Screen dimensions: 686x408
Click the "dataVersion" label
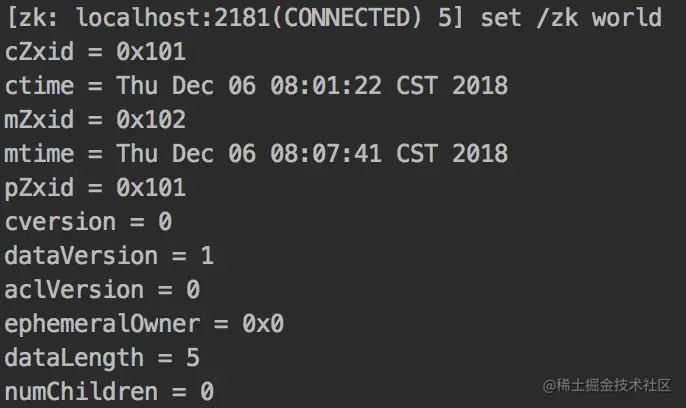[81, 255]
